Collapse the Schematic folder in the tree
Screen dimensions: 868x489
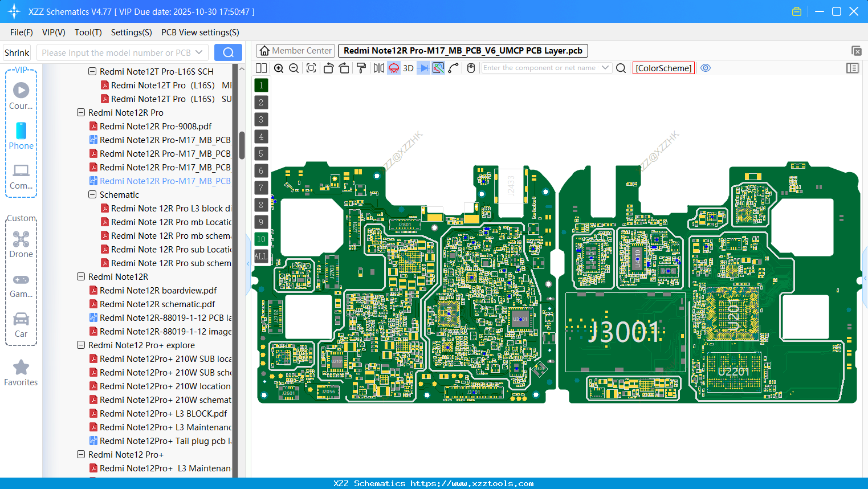(92, 194)
